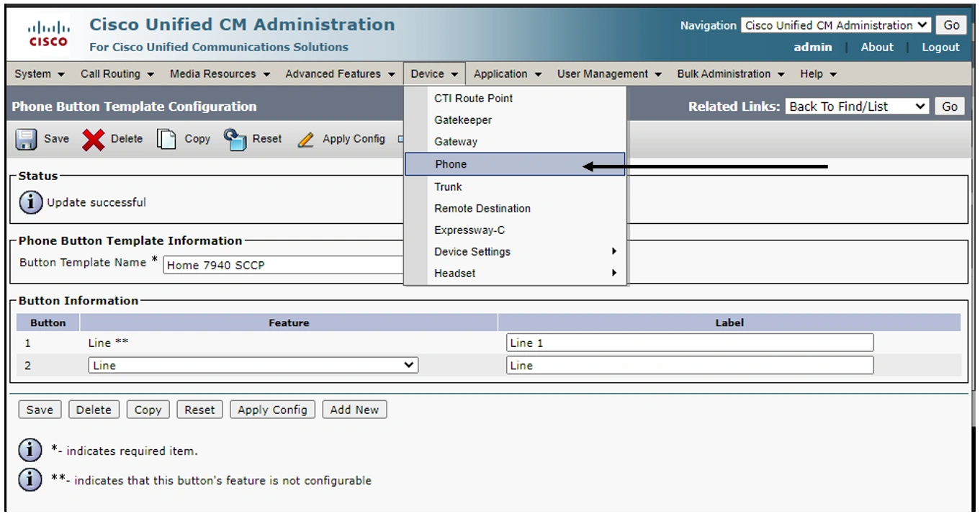
Task: Click button 2 Label input field
Action: tap(690, 366)
